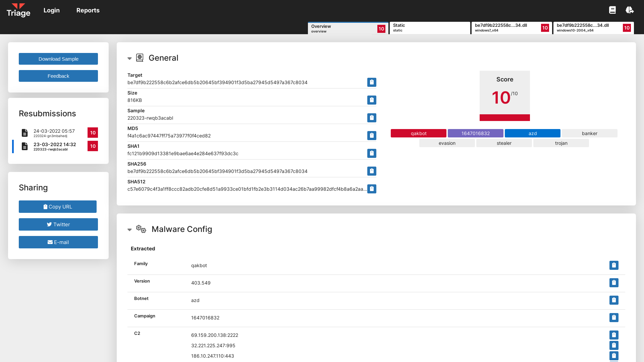Viewport: 644px width, 362px height.
Task: Click the red qakbot tag
Action: [x=419, y=133]
